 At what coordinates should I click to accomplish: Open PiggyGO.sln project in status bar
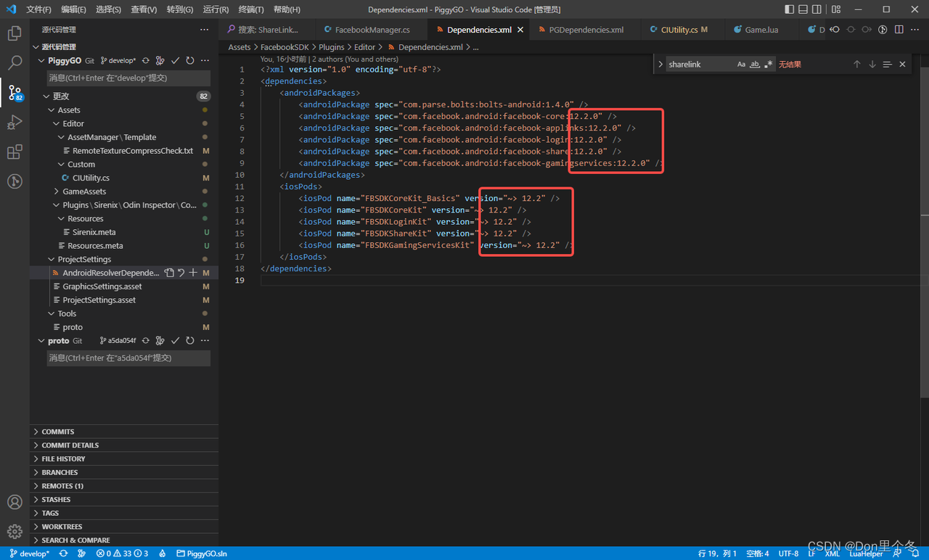click(x=202, y=553)
